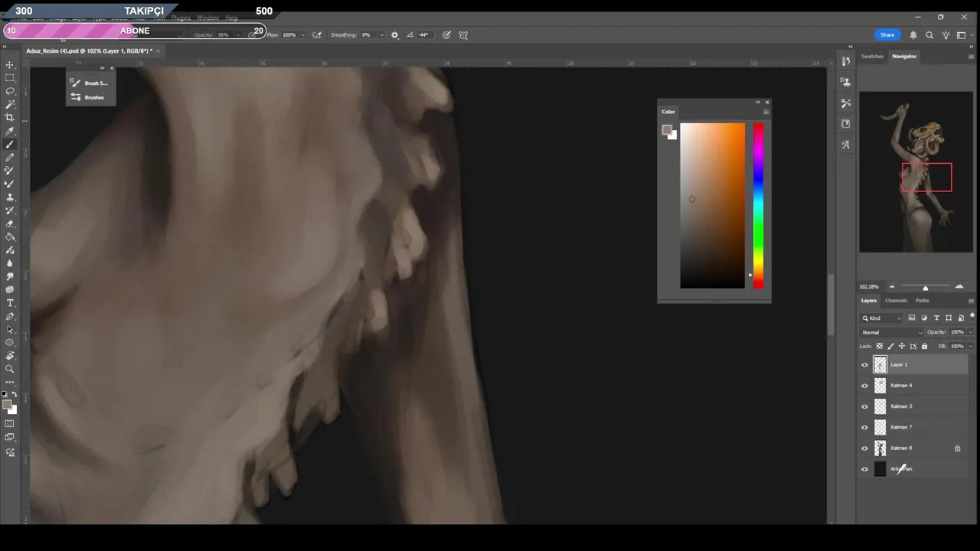
Task: Close the Color panel
Action: click(767, 102)
